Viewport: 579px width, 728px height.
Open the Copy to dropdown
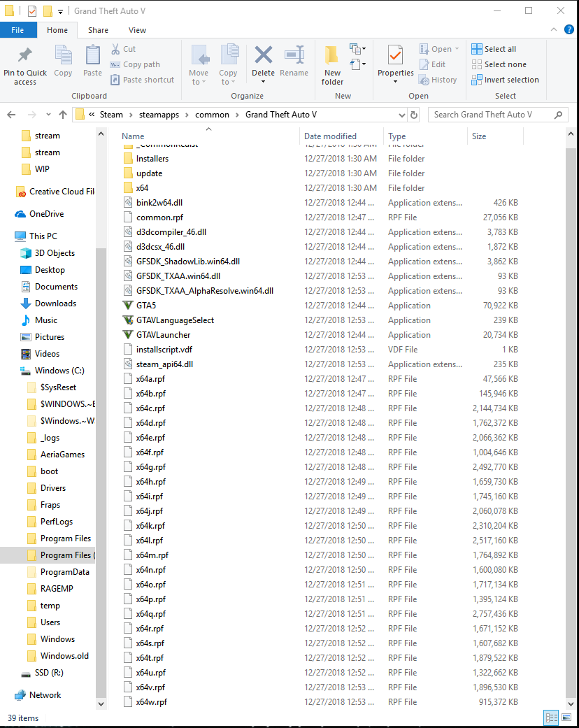(227, 77)
